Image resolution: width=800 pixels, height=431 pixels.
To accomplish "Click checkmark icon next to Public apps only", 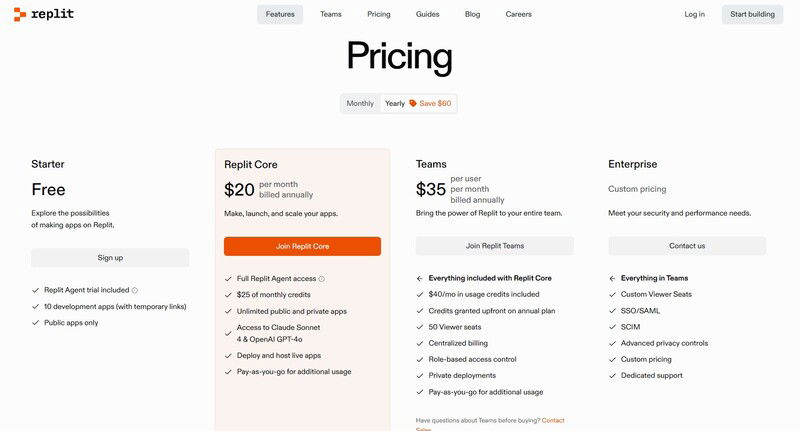I will click(35, 323).
